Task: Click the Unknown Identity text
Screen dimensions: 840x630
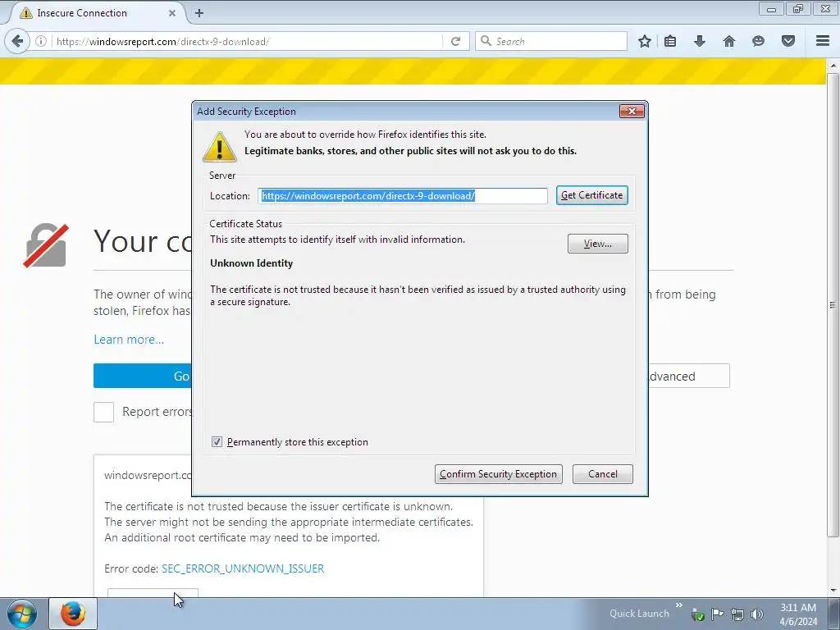Action: [251, 263]
